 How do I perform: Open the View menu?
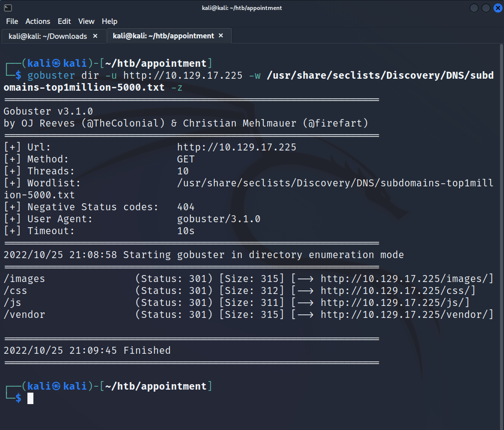click(x=86, y=21)
